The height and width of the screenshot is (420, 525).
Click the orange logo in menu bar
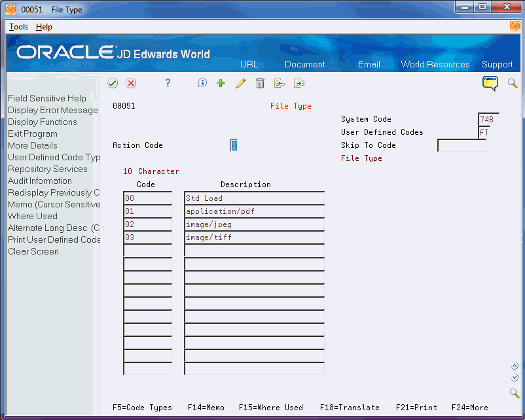pos(515,26)
